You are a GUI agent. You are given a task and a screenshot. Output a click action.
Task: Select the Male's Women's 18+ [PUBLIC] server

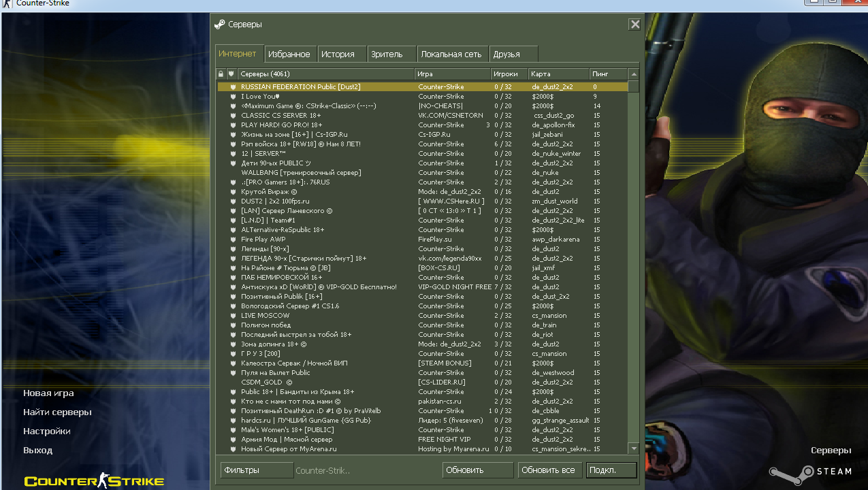coord(422,430)
